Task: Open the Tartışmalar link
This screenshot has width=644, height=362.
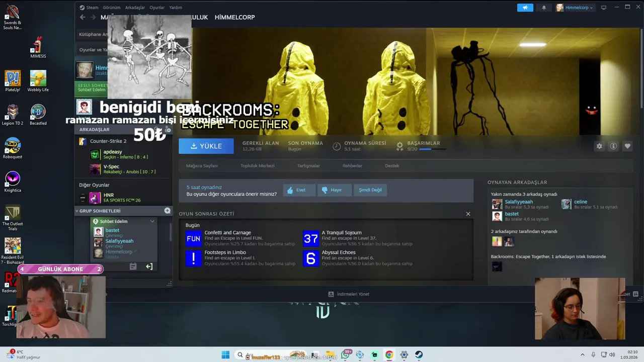Action: (308, 165)
